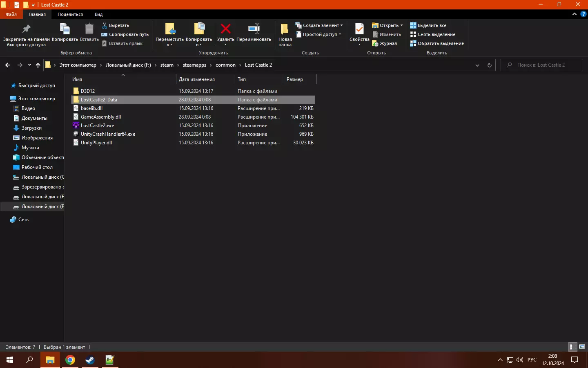
Task: Expand Простой доступ dropdown
Action: (x=318, y=34)
